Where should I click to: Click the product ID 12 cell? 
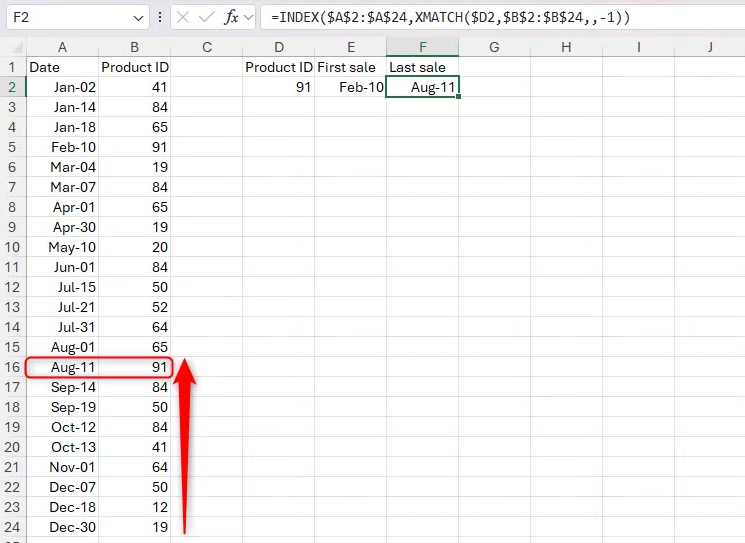134,507
